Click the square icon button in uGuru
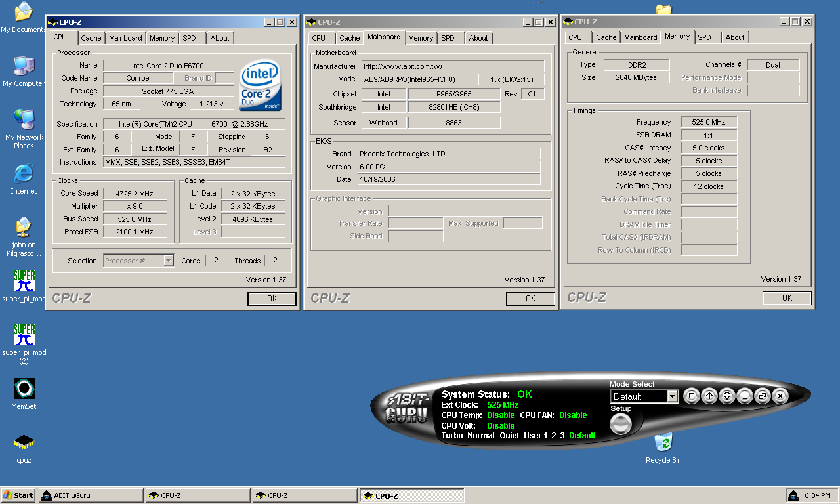The width and height of the screenshot is (840, 504). coord(692,396)
